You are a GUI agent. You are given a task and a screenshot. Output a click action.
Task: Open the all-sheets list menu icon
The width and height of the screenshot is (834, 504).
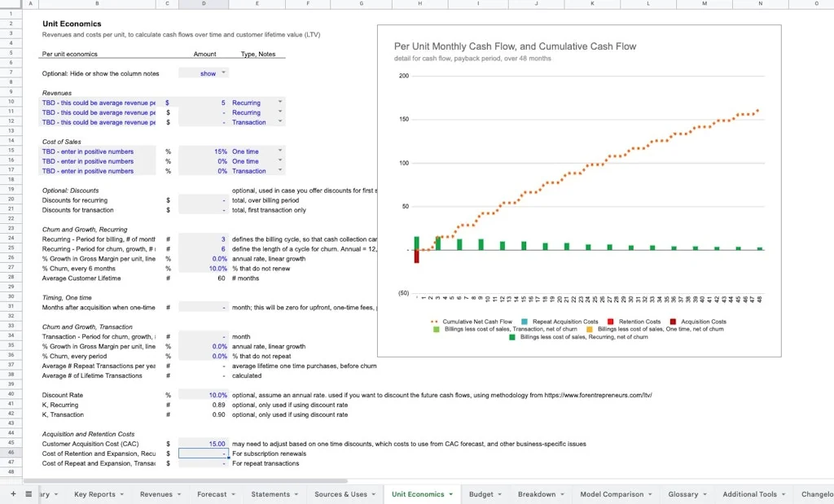[x=29, y=493]
